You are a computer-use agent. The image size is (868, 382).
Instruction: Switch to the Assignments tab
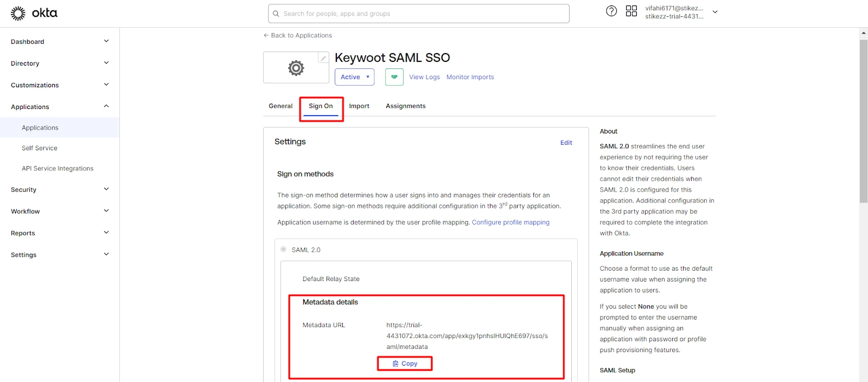[x=405, y=106]
